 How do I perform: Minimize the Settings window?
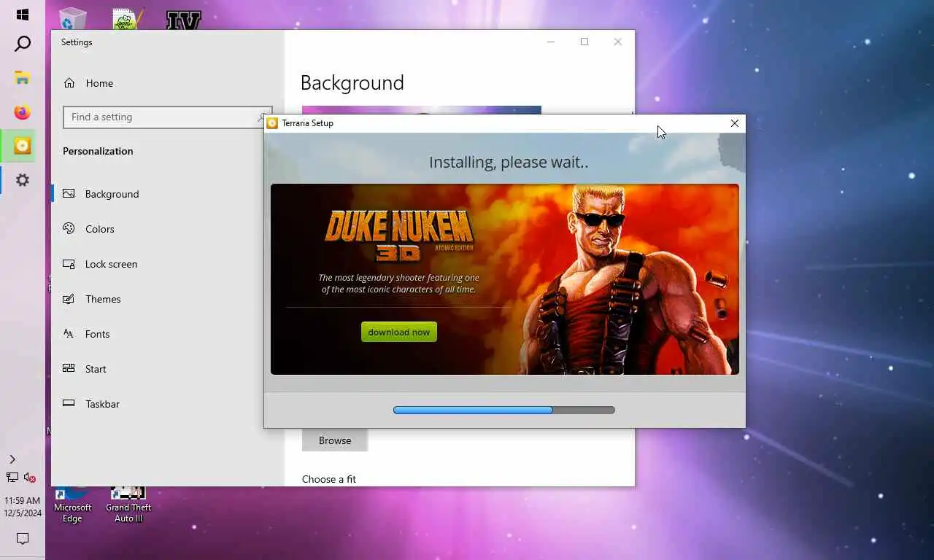[551, 42]
